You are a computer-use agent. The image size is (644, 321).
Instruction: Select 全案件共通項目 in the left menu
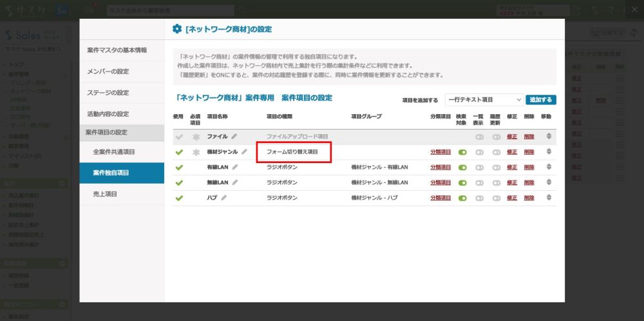[114, 151]
